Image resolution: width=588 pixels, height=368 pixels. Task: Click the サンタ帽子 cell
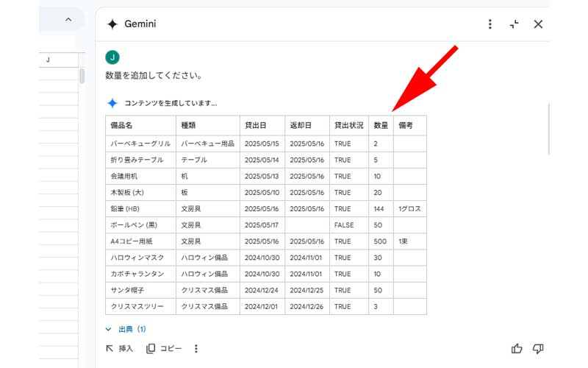(x=140, y=290)
